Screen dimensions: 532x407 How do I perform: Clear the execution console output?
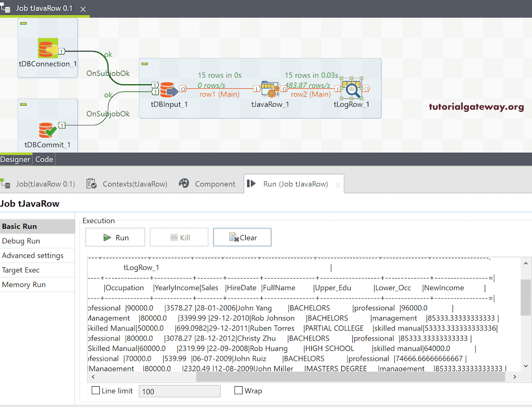(242, 237)
